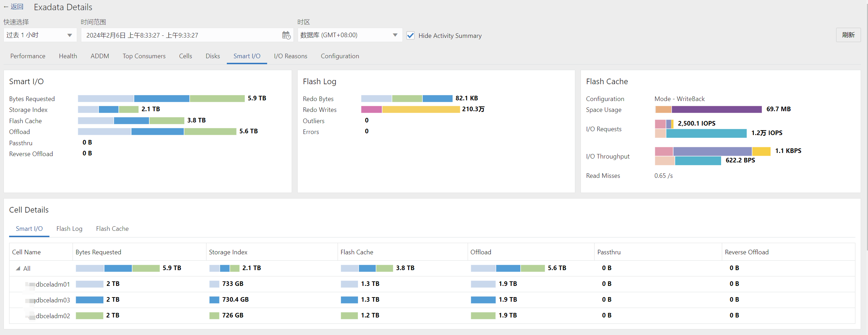Click the Read Misses 0.65 /s value

664,176
